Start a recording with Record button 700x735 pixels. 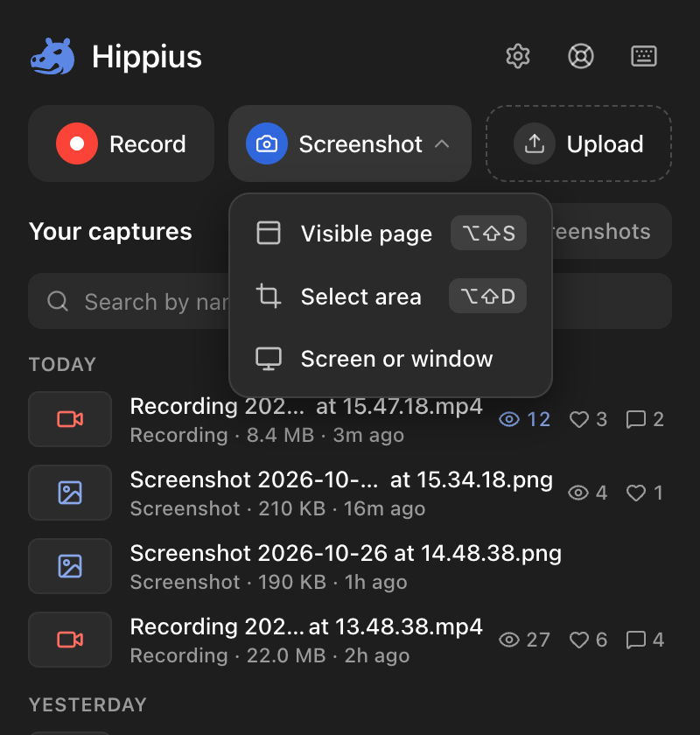click(122, 143)
